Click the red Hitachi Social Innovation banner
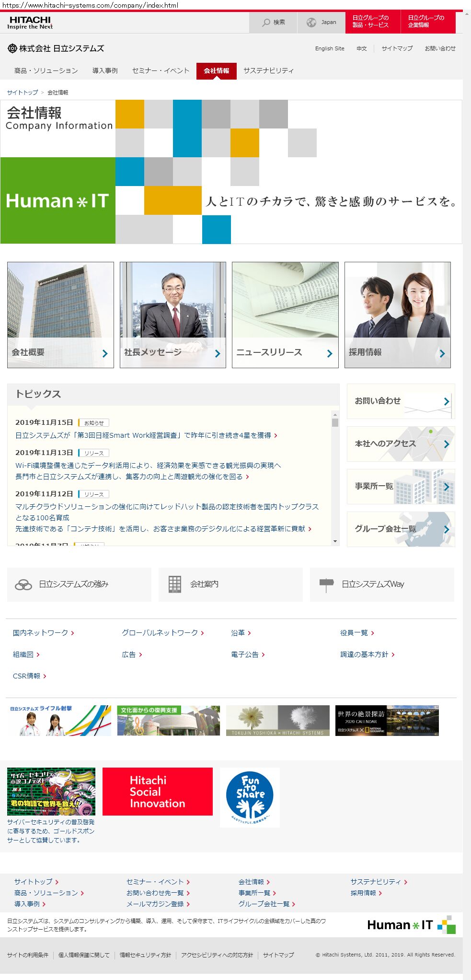Image resolution: width=471 pixels, height=980 pixels. pos(158,792)
